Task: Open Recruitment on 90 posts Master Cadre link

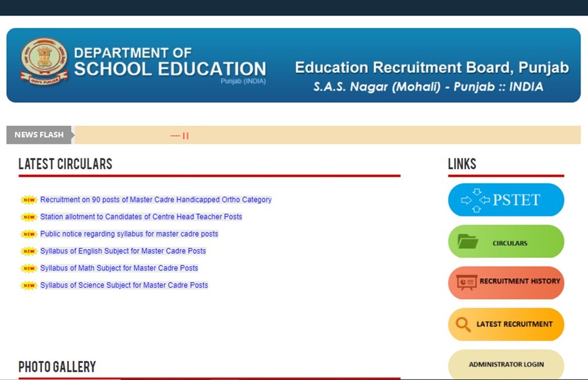Action: pos(156,200)
